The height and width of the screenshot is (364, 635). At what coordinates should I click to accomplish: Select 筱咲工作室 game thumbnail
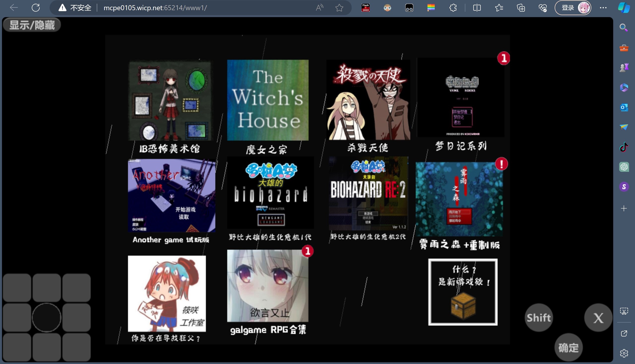pyautogui.click(x=167, y=294)
